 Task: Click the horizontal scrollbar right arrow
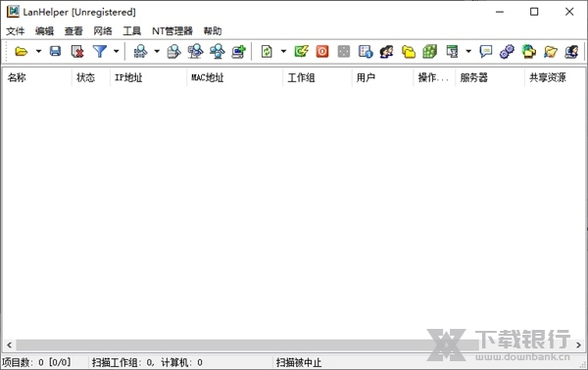[x=578, y=345]
